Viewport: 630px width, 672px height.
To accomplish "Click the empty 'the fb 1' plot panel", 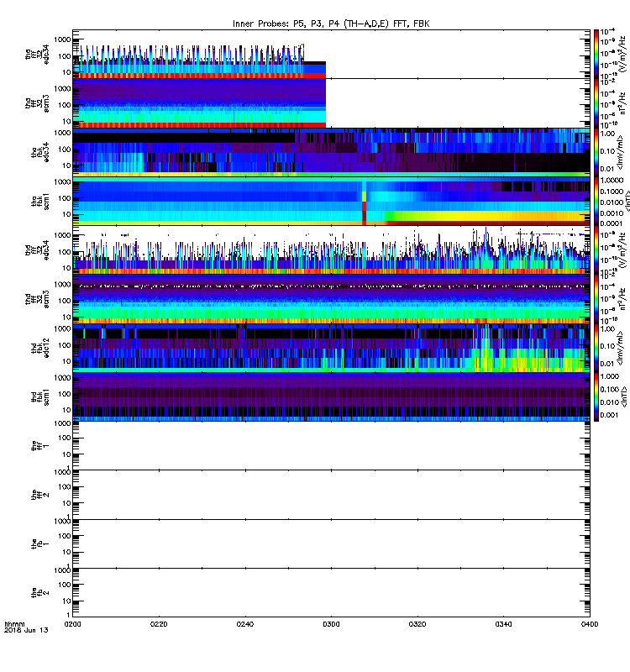I will point(331,543).
